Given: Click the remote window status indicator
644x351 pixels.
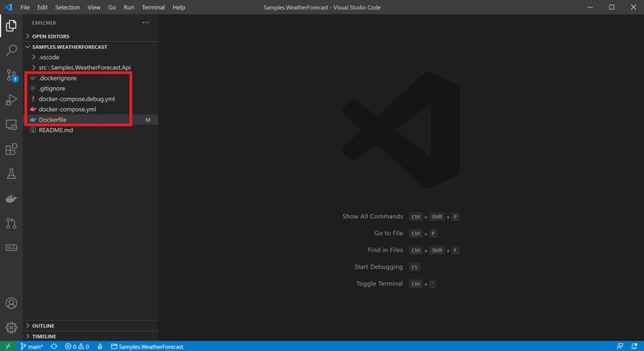Looking at the screenshot, I should click(x=8, y=346).
